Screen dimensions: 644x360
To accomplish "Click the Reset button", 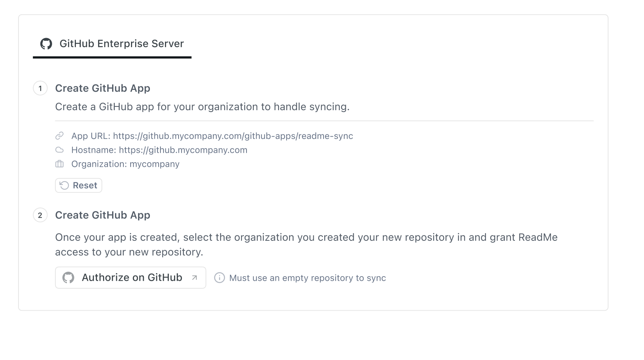I will [79, 185].
